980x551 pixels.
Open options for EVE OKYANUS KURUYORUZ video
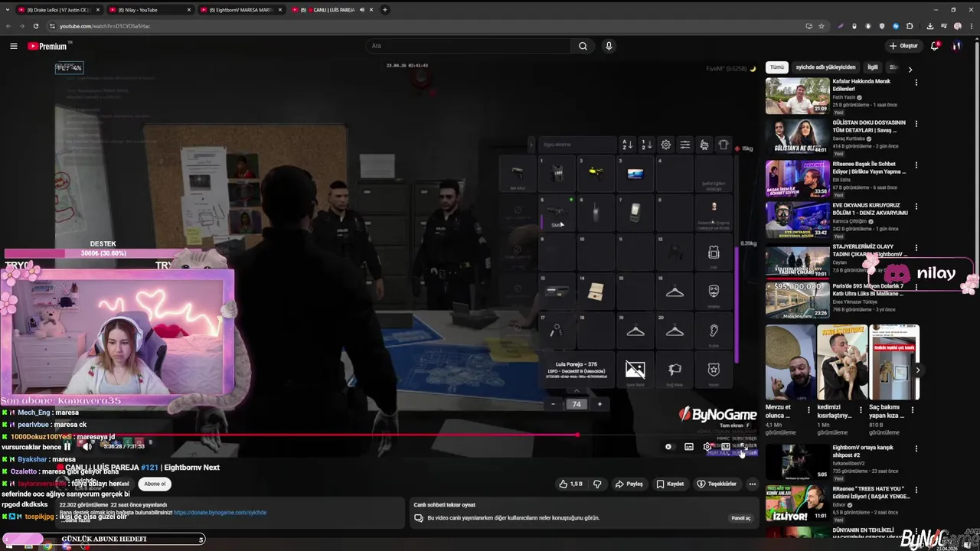tap(916, 207)
